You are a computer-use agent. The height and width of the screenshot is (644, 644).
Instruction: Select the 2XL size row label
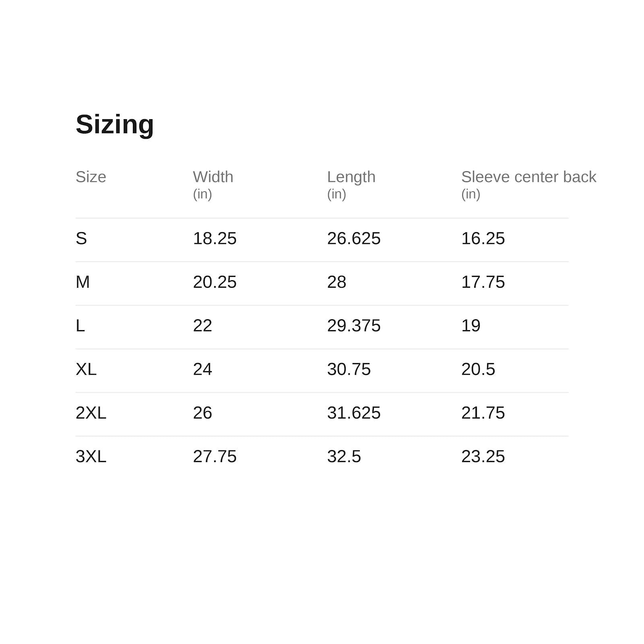[91, 413]
